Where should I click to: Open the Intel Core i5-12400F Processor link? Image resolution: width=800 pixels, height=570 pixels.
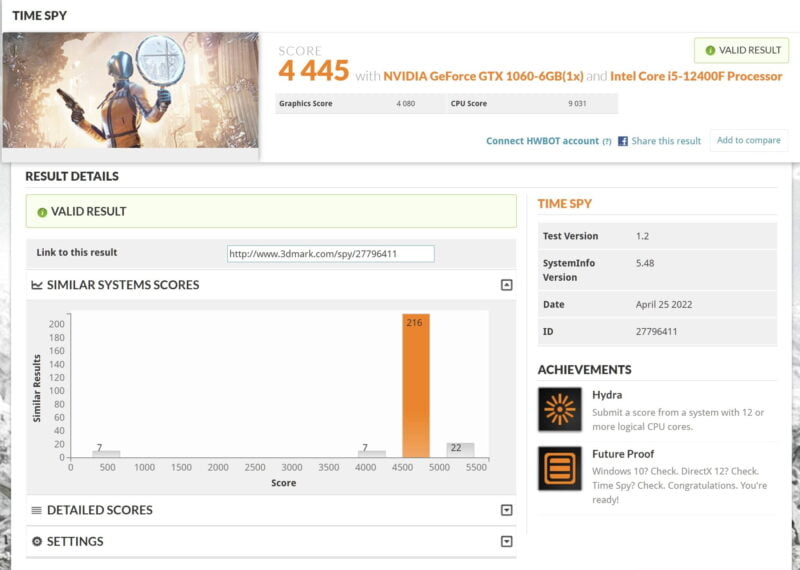click(x=697, y=76)
